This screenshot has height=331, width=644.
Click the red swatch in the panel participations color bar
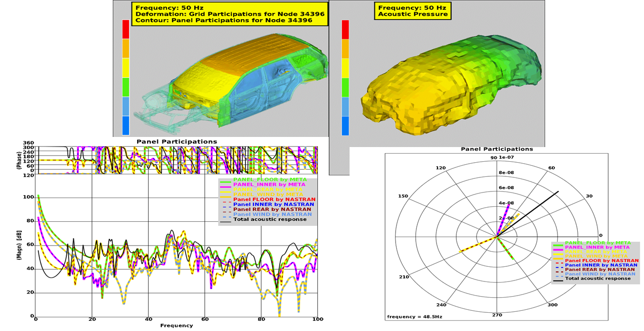click(126, 29)
